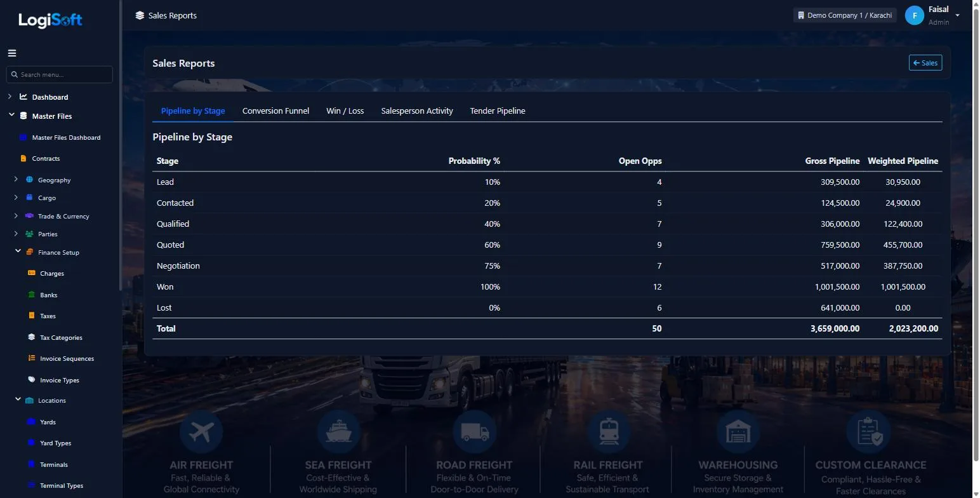Open the Banks menu link
Image resolution: width=980 pixels, height=498 pixels.
tap(49, 295)
